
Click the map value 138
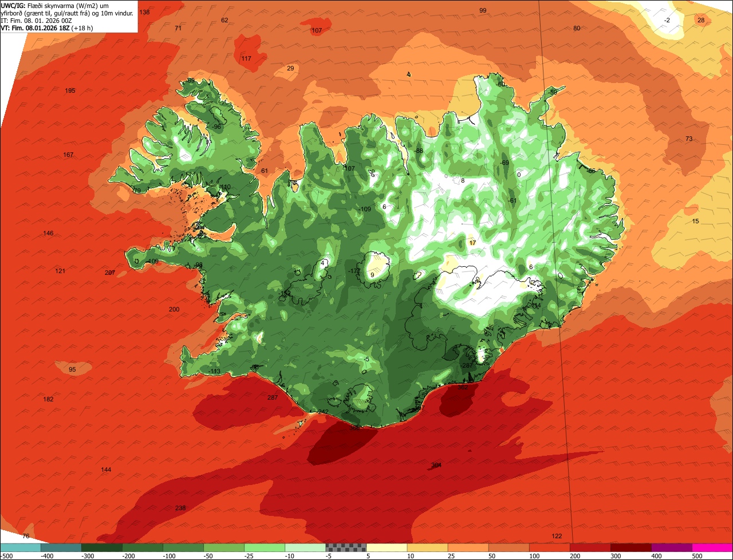pyautogui.click(x=144, y=12)
